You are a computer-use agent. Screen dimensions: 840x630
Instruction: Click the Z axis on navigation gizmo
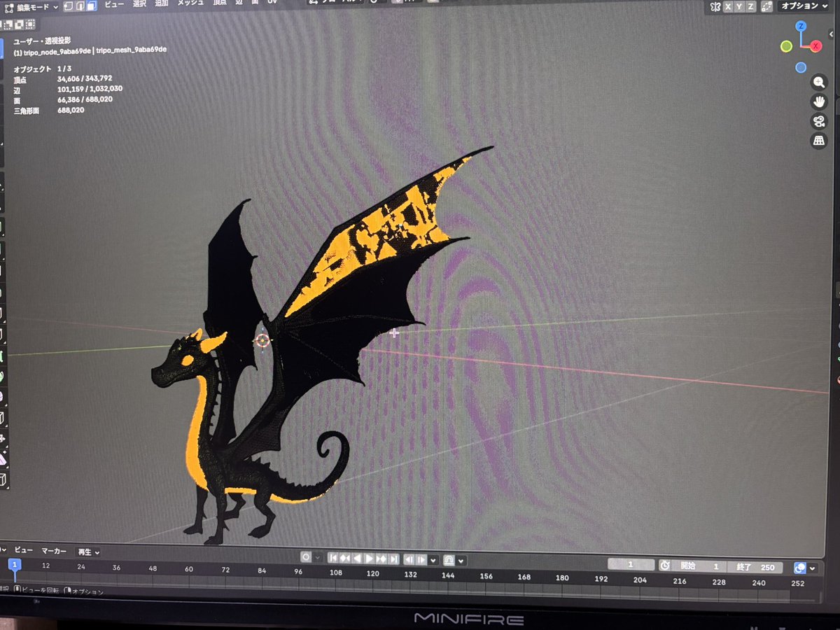[x=801, y=26]
